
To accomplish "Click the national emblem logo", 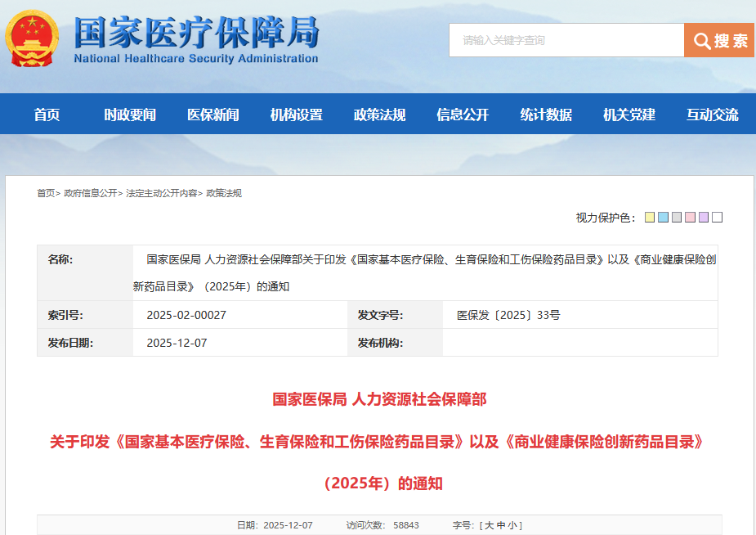I will pyautogui.click(x=33, y=38).
